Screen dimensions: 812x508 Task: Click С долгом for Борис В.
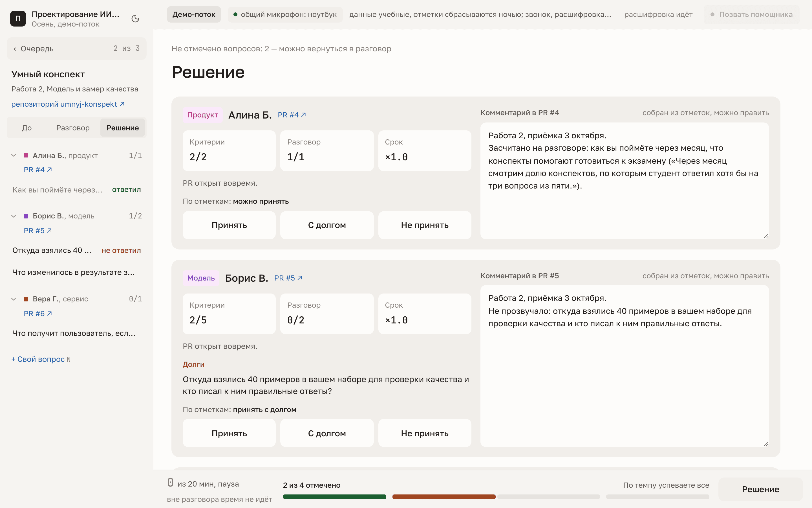(x=327, y=433)
